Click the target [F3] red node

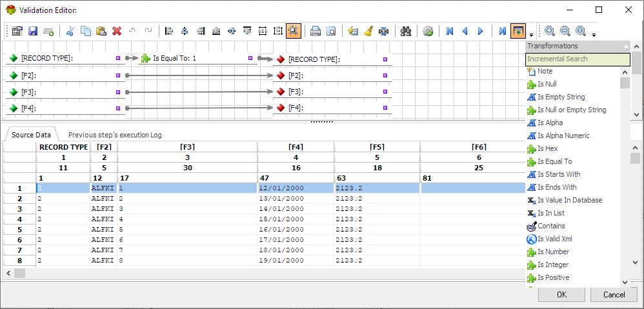(x=333, y=92)
